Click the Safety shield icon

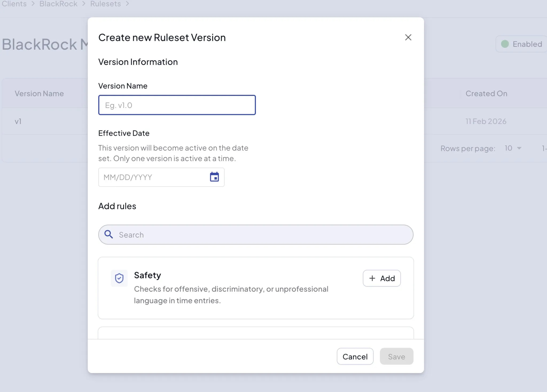pyautogui.click(x=119, y=278)
